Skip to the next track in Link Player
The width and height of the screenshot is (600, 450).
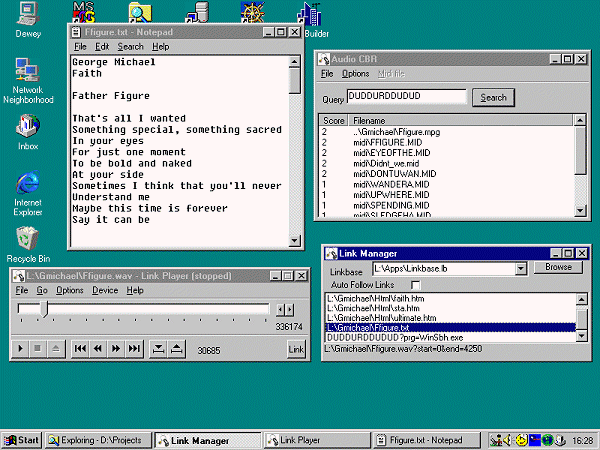coord(134,349)
